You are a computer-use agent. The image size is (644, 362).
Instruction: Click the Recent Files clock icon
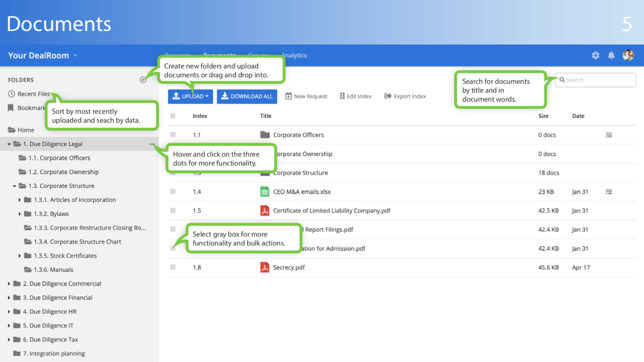[11, 94]
